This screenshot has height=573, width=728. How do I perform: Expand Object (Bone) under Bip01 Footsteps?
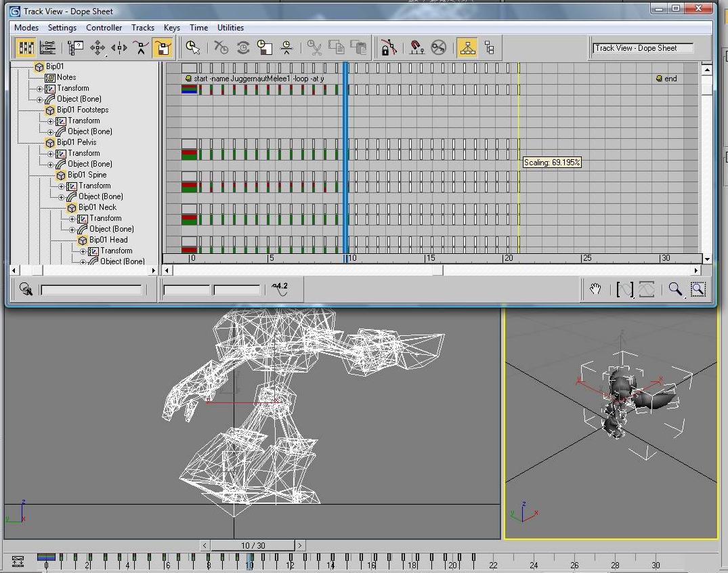(x=50, y=132)
